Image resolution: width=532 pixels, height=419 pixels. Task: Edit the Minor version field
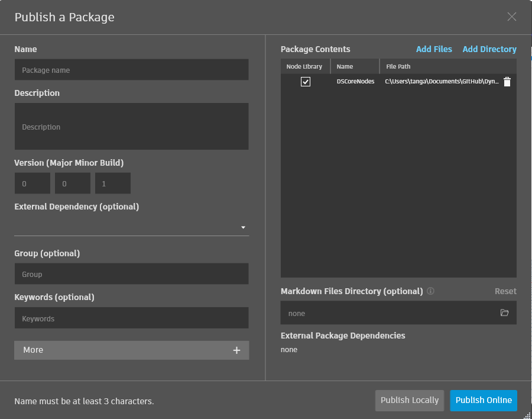pyautogui.click(x=73, y=183)
